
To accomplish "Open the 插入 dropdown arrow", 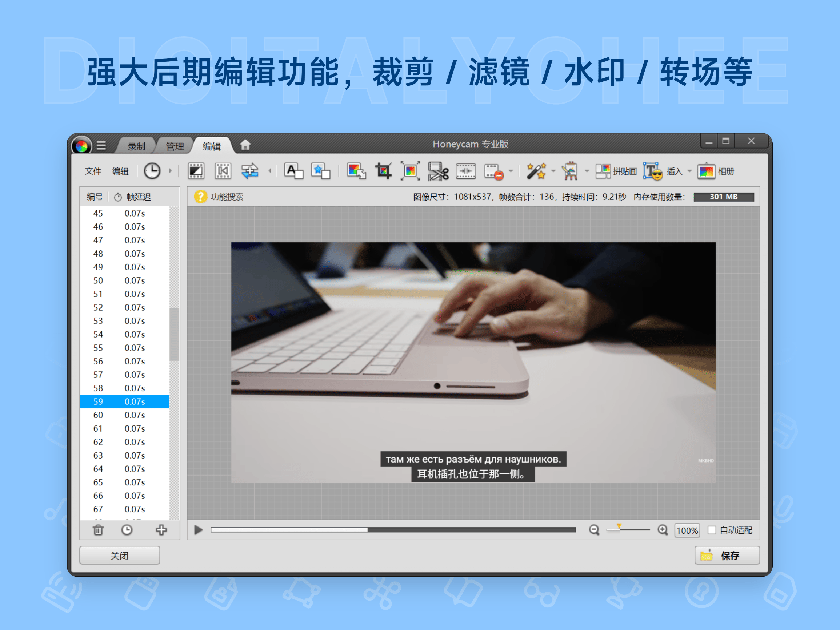I will pos(689,171).
